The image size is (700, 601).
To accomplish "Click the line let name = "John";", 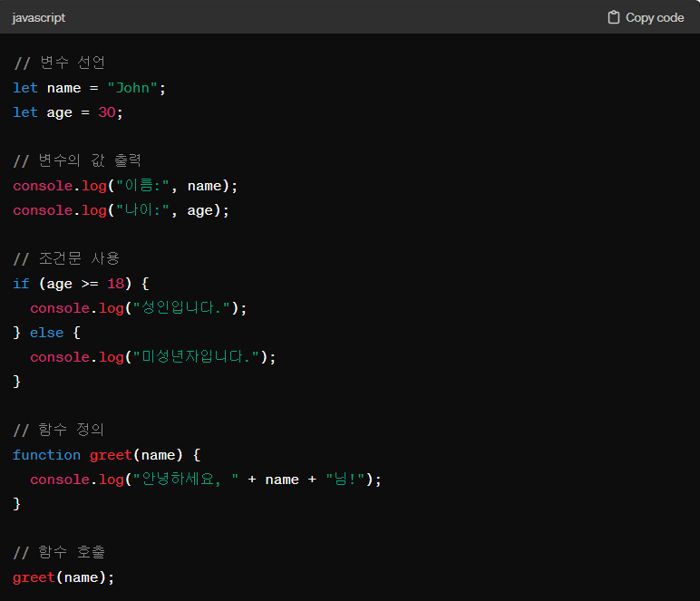I will click(x=89, y=88).
